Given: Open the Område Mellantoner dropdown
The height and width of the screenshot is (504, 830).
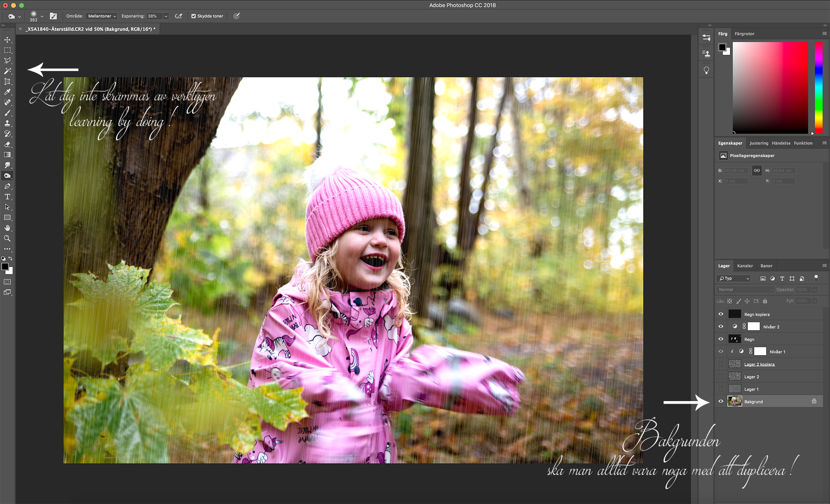Looking at the screenshot, I should [x=102, y=16].
